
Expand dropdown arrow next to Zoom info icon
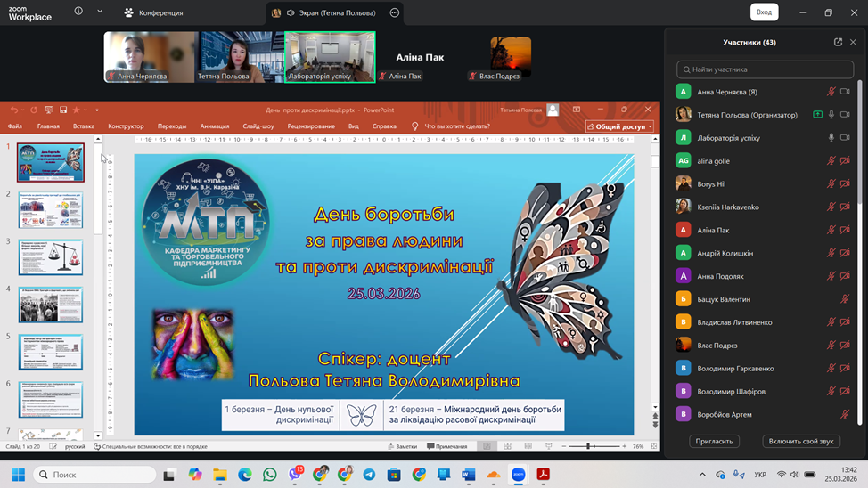tap(100, 12)
